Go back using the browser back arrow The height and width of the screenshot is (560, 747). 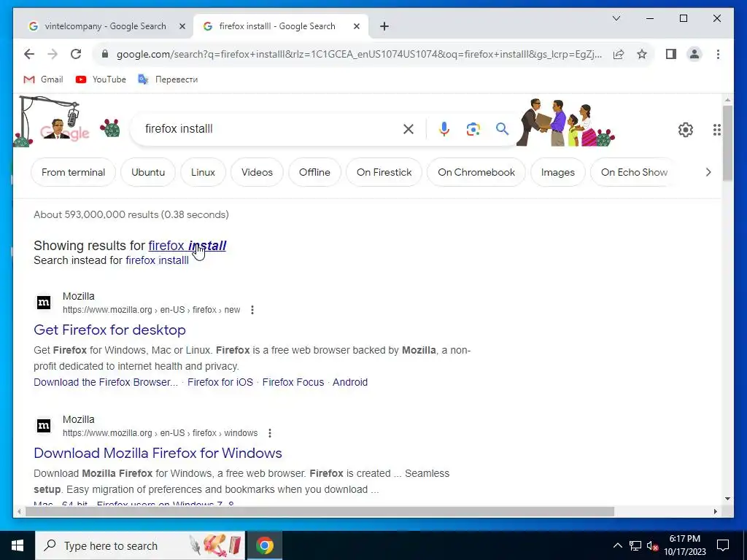click(x=29, y=54)
